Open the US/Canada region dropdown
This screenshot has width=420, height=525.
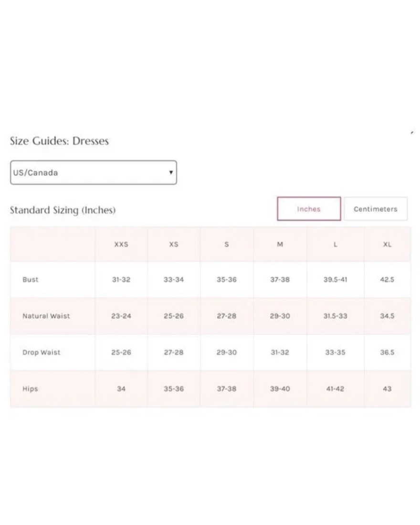(x=93, y=172)
